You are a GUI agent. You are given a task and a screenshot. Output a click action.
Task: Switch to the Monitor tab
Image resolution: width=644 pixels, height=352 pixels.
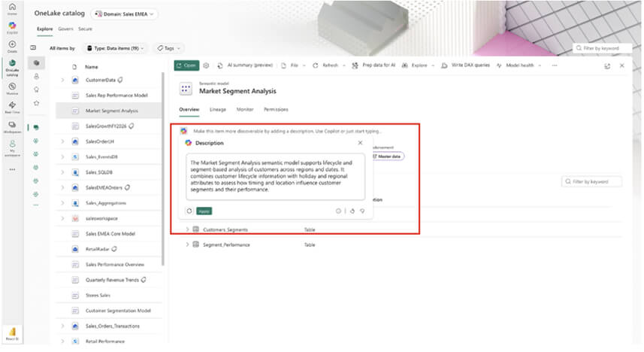(x=245, y=109)
